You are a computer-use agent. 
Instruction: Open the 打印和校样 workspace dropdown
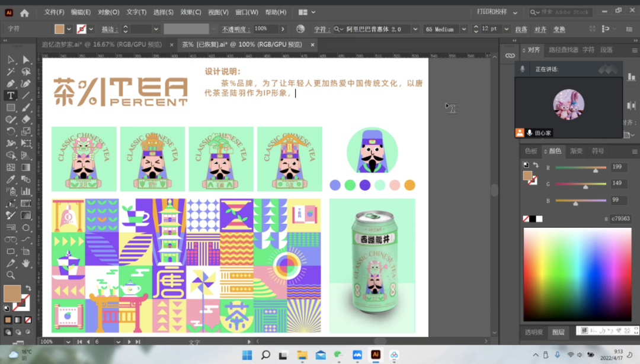click(514, 12)
